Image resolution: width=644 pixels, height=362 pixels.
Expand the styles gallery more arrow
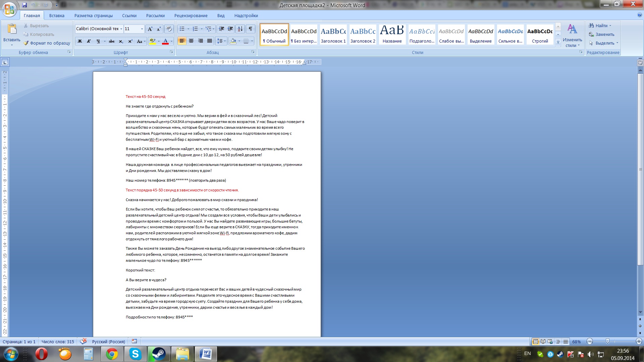(x=558, y=42)
